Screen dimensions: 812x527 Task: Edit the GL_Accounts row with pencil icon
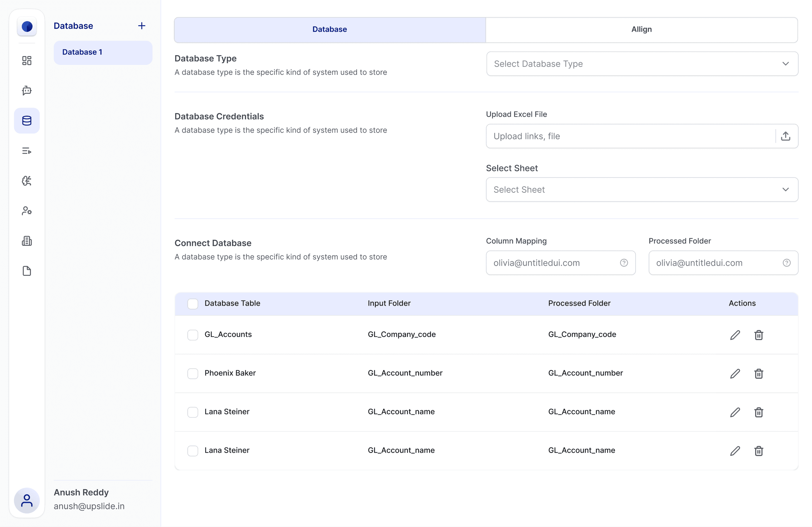[x=735, y=335]
